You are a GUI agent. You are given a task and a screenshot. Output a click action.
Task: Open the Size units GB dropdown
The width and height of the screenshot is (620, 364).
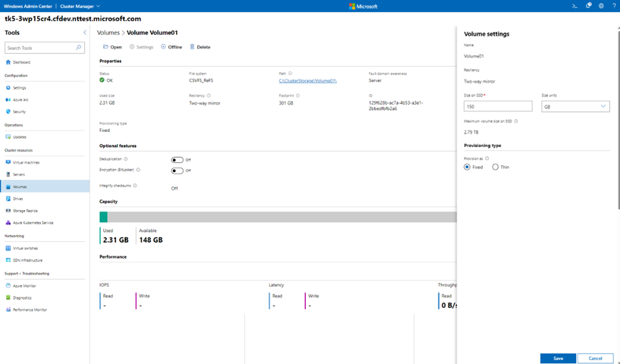575,106
